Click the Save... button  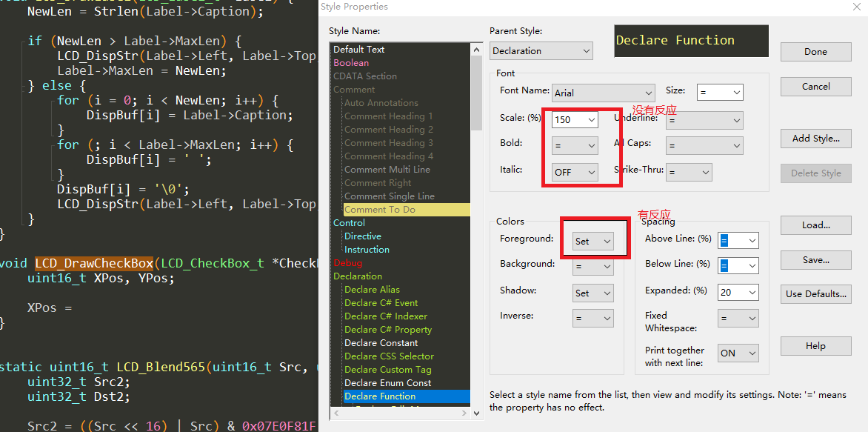(x=815, y=260)
